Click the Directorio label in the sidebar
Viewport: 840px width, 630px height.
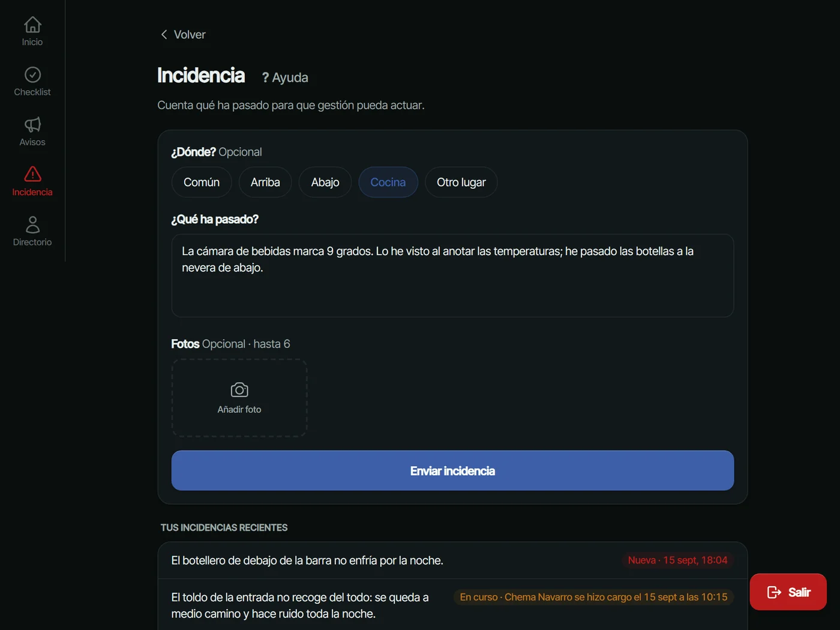coord(32,242)
